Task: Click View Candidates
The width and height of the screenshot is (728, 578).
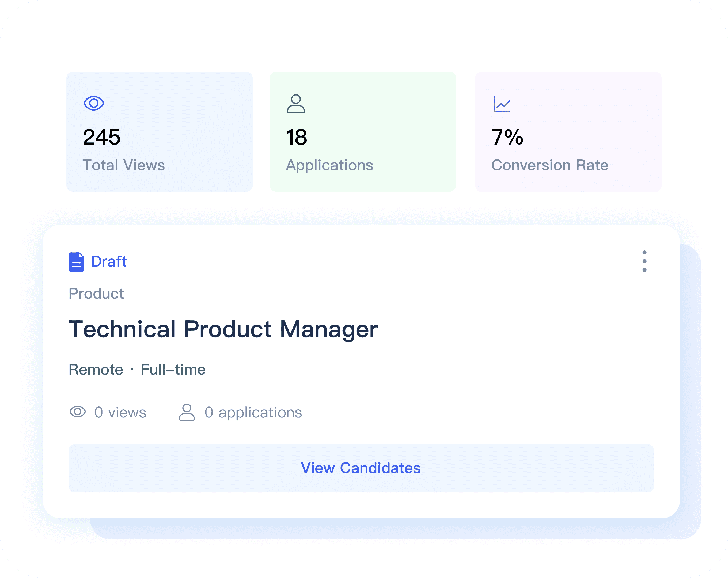Action: coord(361,468)
